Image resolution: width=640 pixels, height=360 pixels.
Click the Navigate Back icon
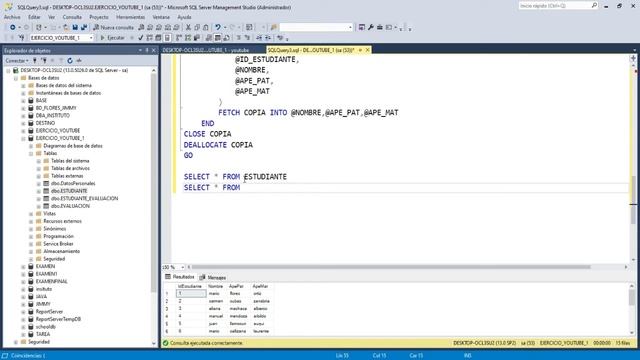13,27
